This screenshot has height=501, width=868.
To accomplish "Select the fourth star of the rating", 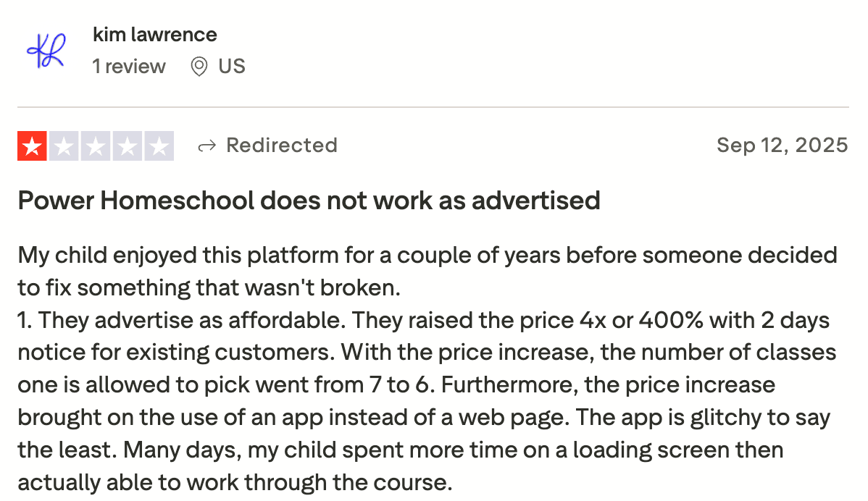I will tap(128, 146).
